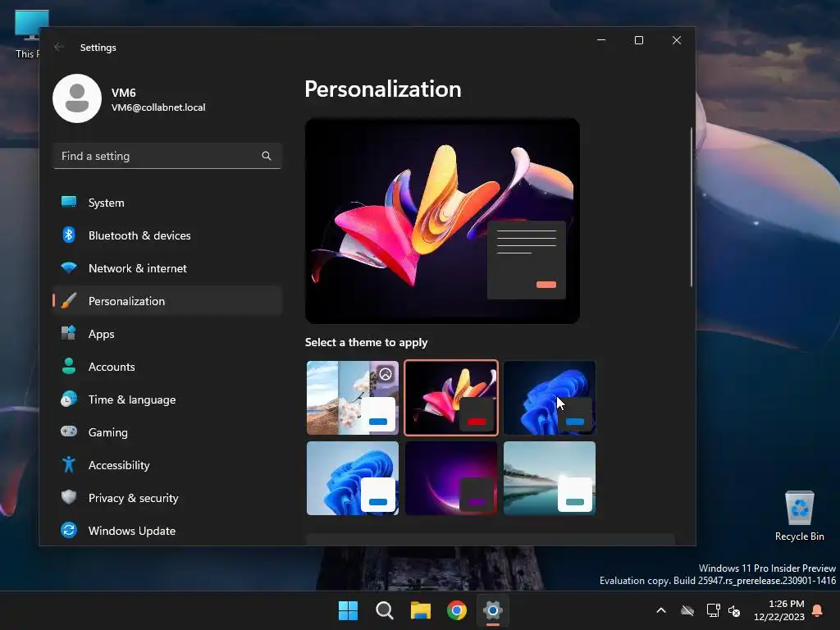
Task: Go to System settings
Action: tap(167, 203)
